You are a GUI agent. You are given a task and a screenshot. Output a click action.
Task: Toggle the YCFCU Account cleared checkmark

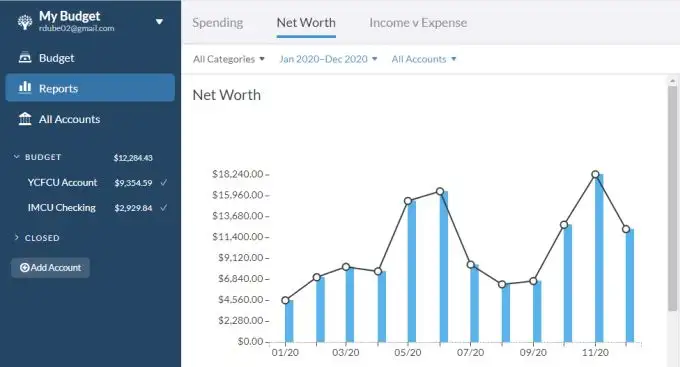163,183
